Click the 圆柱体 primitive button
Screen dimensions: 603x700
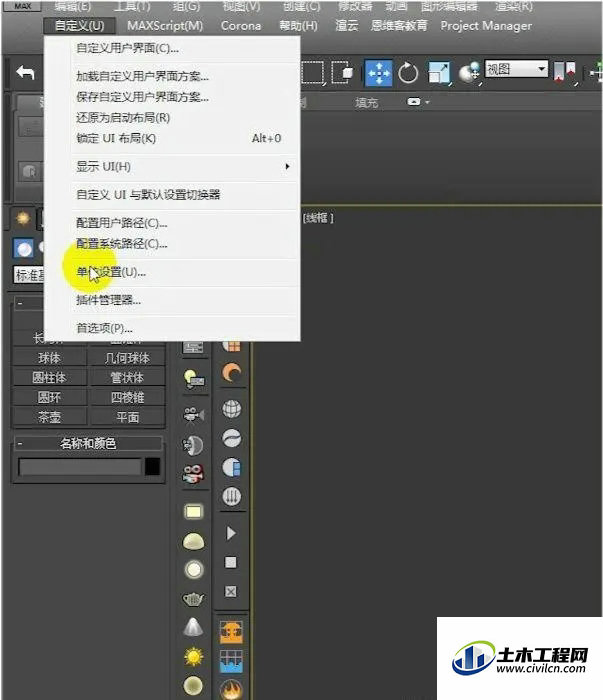click(49, 378)
